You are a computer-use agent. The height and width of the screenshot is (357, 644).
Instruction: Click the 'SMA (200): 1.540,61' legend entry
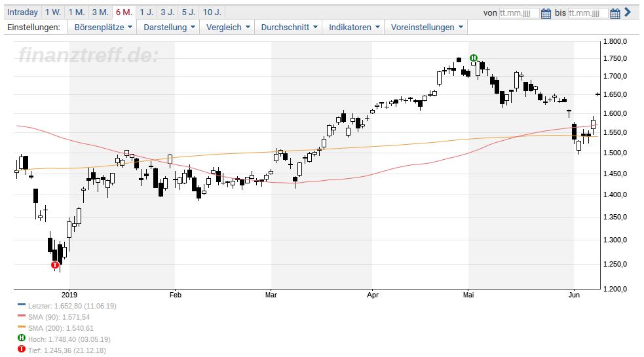click(61, 328)
